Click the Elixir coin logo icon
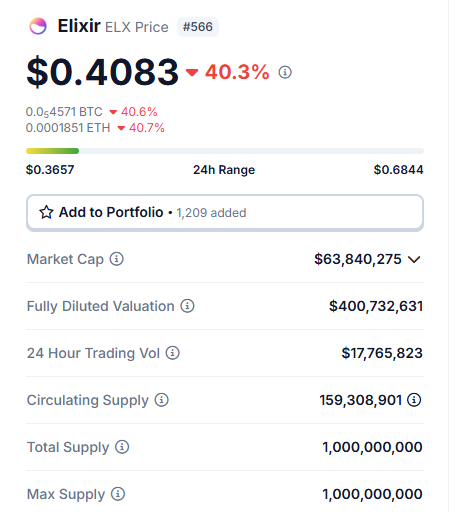This screenshot has width=467, height=512. tap(38, 26)
